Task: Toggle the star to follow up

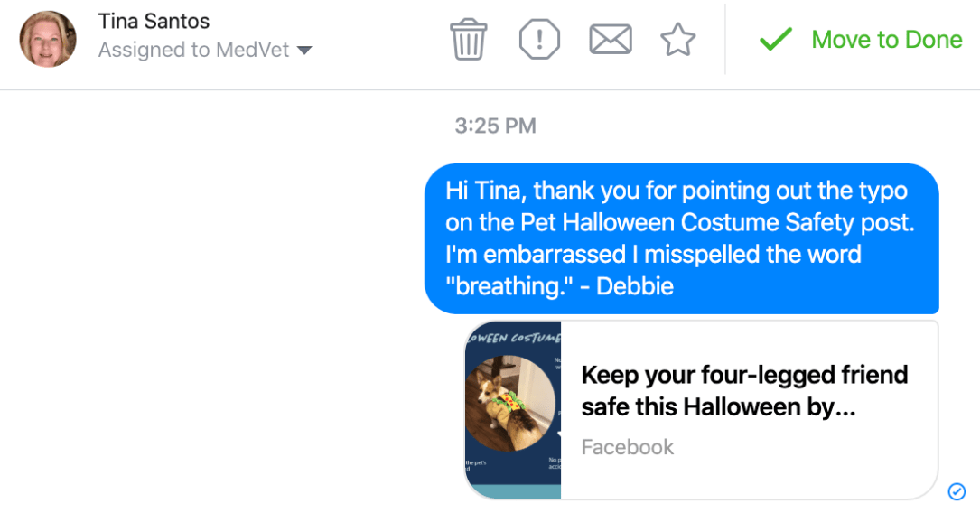Action: click(677, 40)
